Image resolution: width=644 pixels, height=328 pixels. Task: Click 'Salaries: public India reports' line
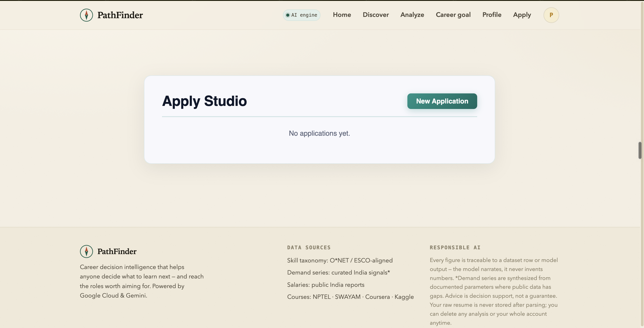(x=326, y=285)
